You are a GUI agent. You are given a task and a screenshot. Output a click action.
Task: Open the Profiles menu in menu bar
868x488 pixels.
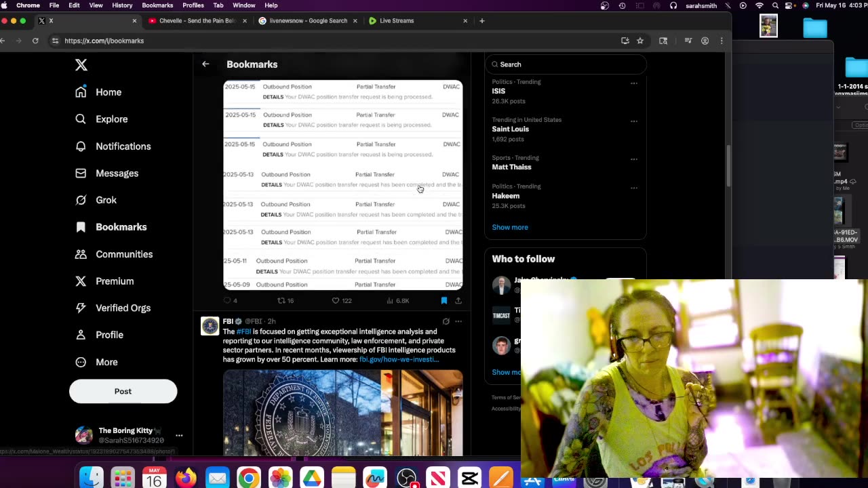tap(193, 5)
